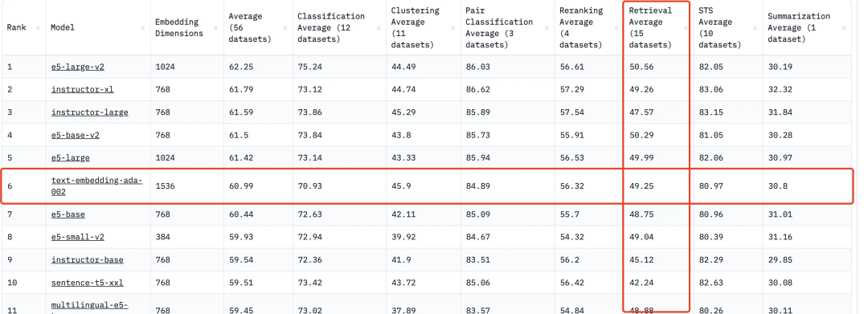Screen dimensions: 868x314
Task: Open the sentence-t5-xxl model link
Action: pos(87,283)
